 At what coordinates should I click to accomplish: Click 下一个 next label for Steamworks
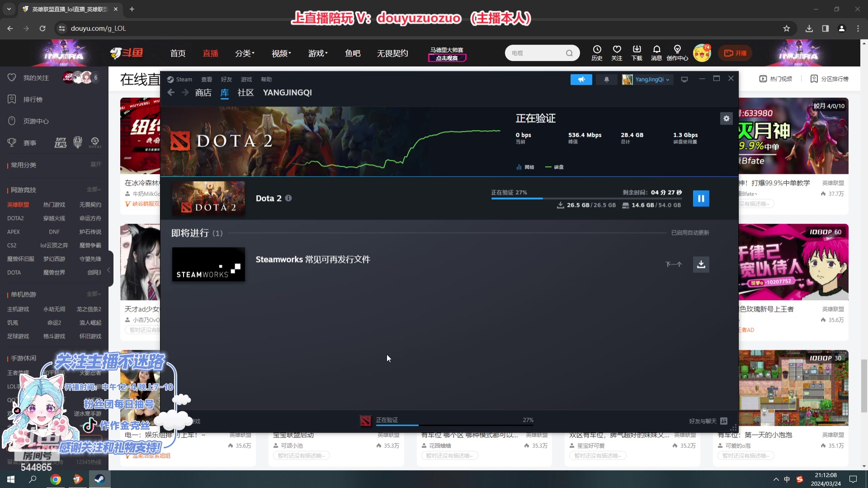674,264
